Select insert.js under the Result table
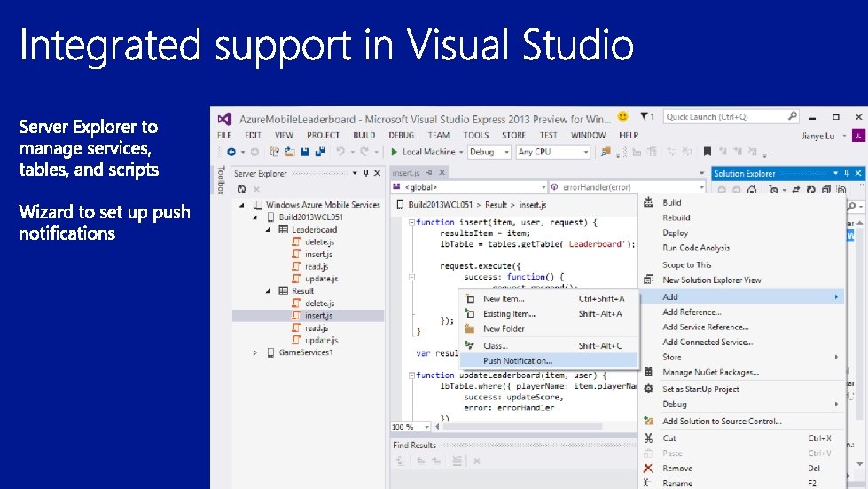 319,316
